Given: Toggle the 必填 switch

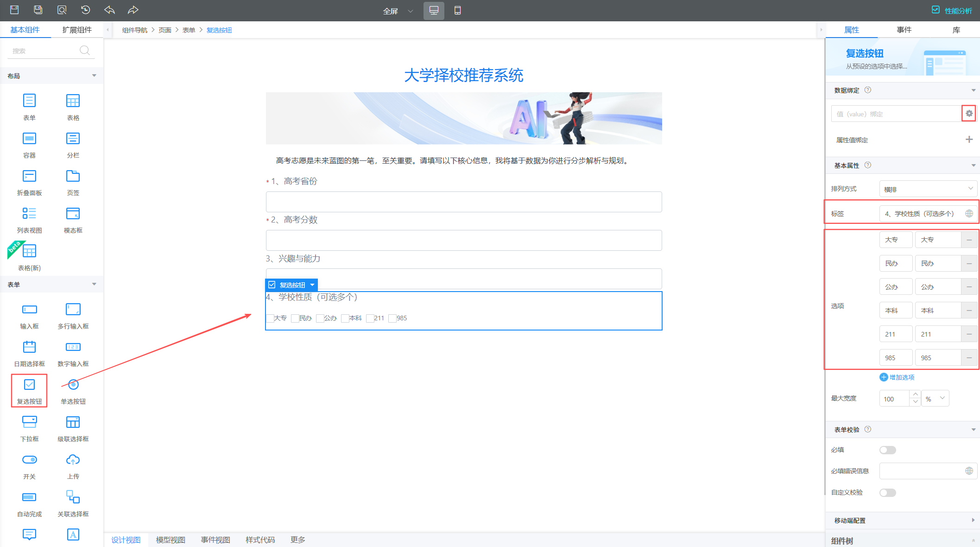Looking at the screenshot, I should (887, 450).
